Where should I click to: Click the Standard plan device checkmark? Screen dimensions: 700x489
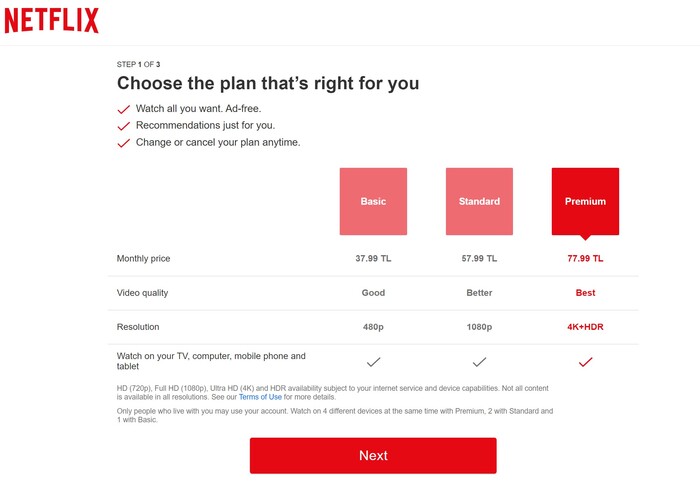pyautogui.click(x=479, y=361)
